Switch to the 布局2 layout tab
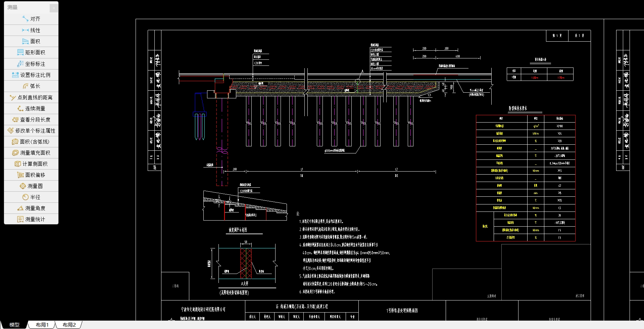This screenshot has height=329, width=644. pyautogui.click(x=69, y=325)
